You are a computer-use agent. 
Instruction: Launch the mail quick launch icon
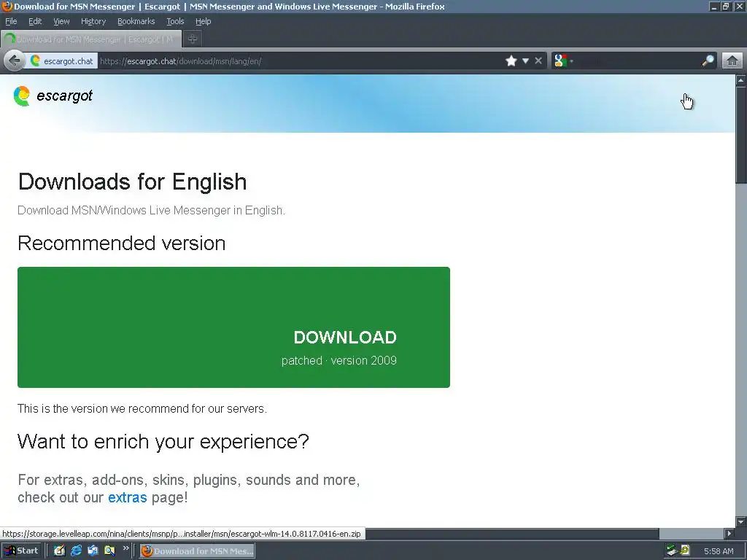[x=93, y=551]
